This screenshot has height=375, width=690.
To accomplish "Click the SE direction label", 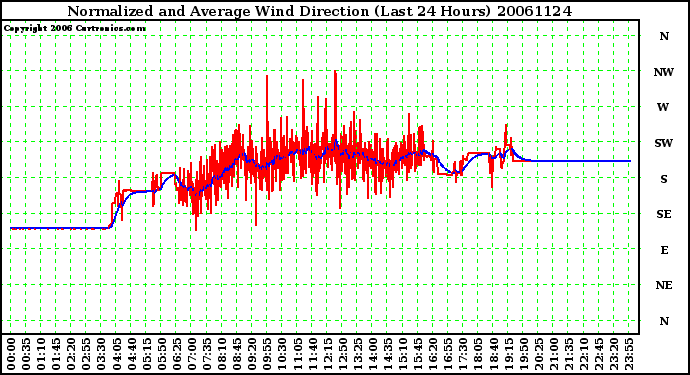I will 664,214.
